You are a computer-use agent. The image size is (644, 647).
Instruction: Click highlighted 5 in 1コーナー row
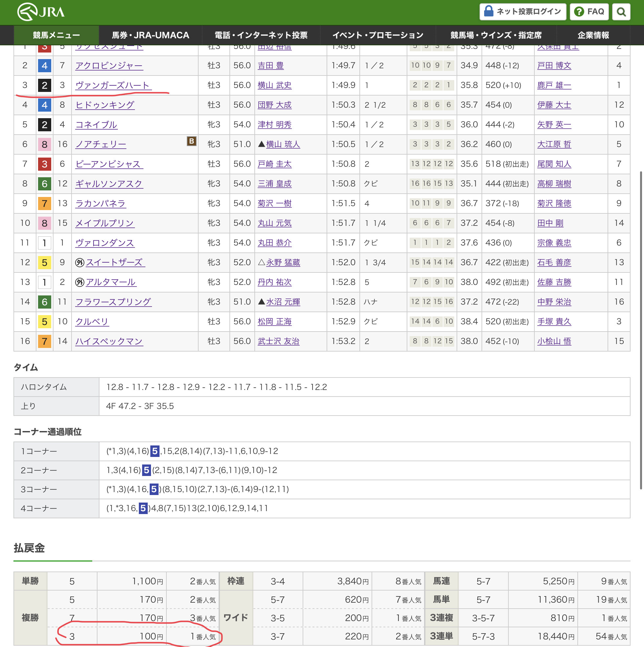click(x=154, y=451)
